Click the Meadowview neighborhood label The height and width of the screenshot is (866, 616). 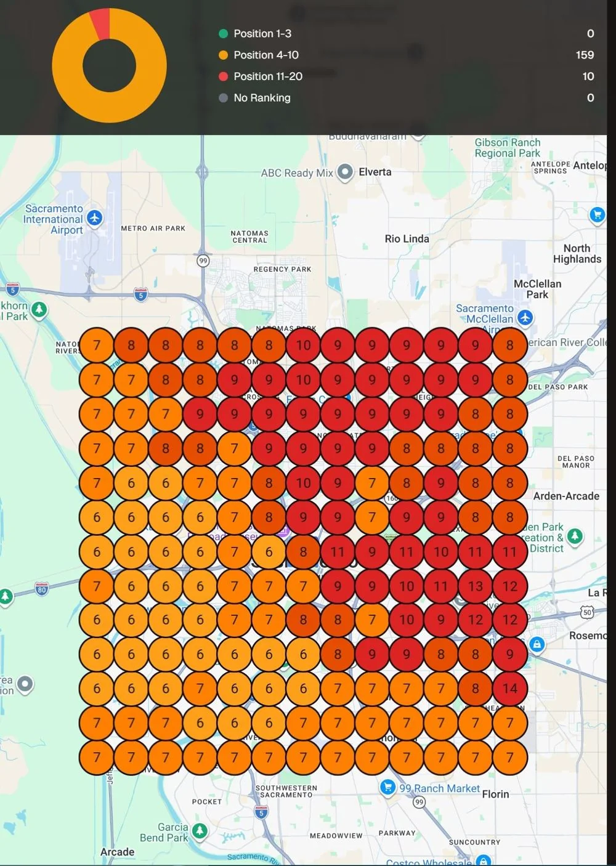coord(336,836)
